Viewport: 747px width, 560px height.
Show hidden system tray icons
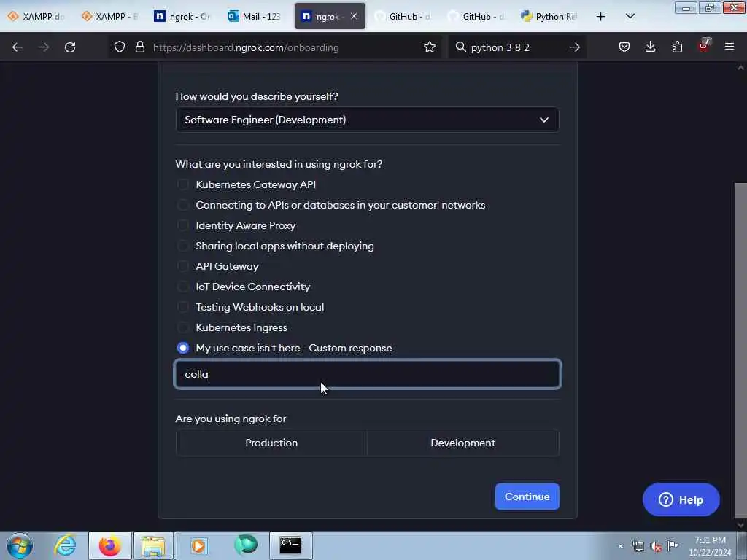620,547
